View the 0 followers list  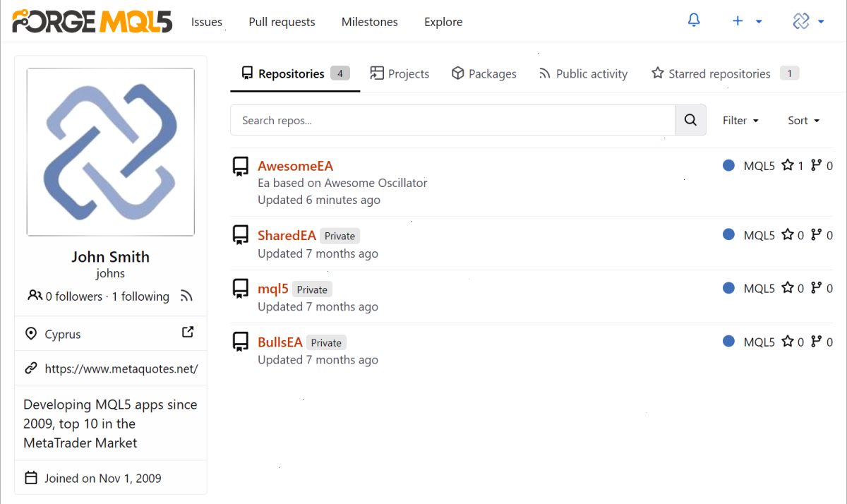73,296
